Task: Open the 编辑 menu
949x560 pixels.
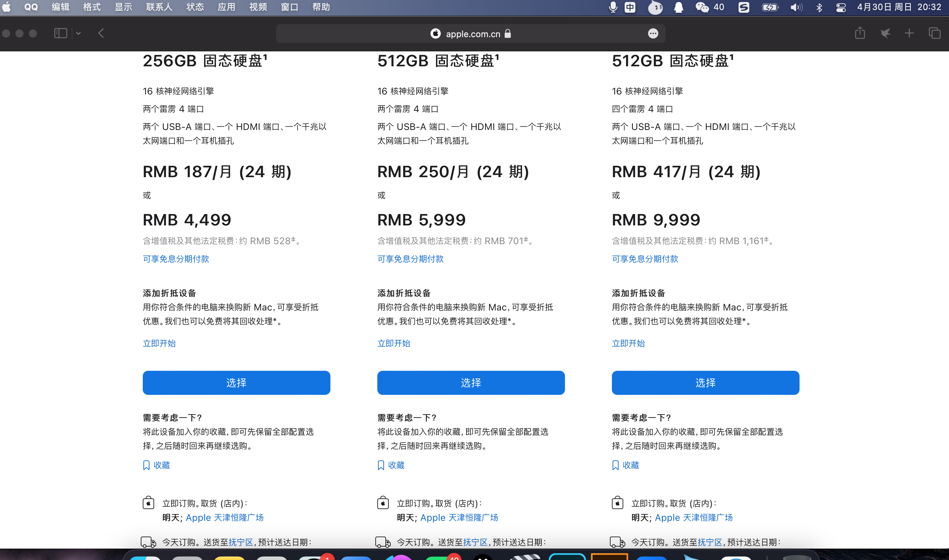Action: (x=60, y=7)
